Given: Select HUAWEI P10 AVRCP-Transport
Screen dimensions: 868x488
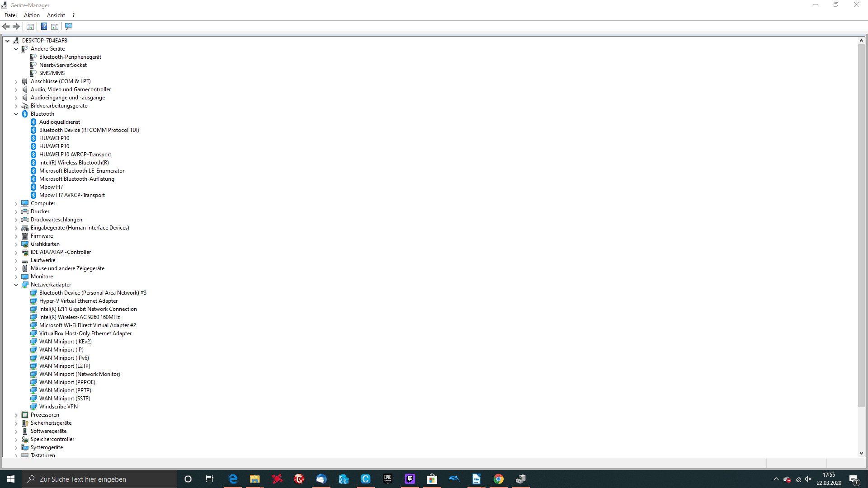Looking at the screenshot, I should [x=75, y=155].
